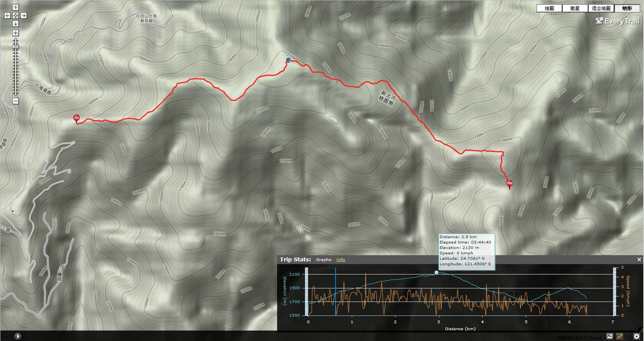Click the left Elevation axis slider bar
Viewport: 644px width, 341px height.
[x=306, y=291]
